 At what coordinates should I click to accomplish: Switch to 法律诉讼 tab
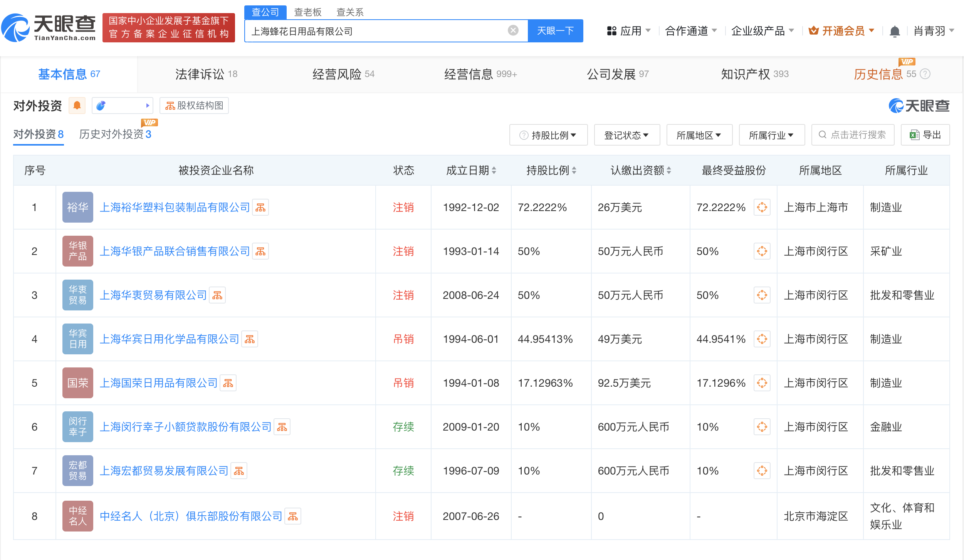click(x=206, y=74)
